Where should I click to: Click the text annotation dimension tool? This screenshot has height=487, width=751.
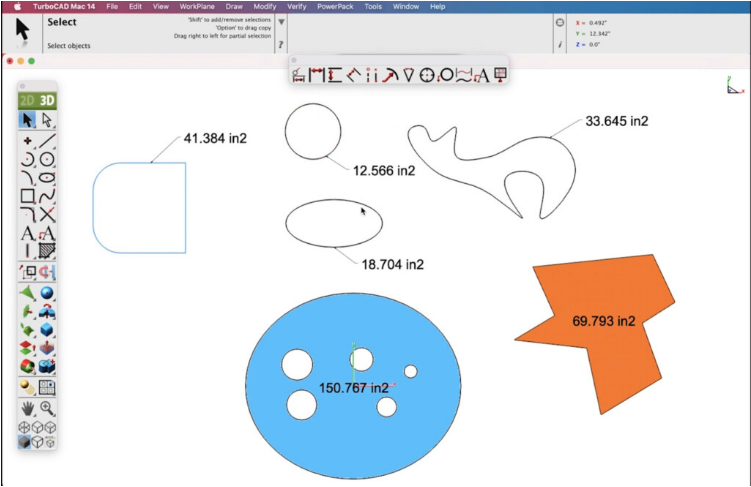click(x=482, y=75)
